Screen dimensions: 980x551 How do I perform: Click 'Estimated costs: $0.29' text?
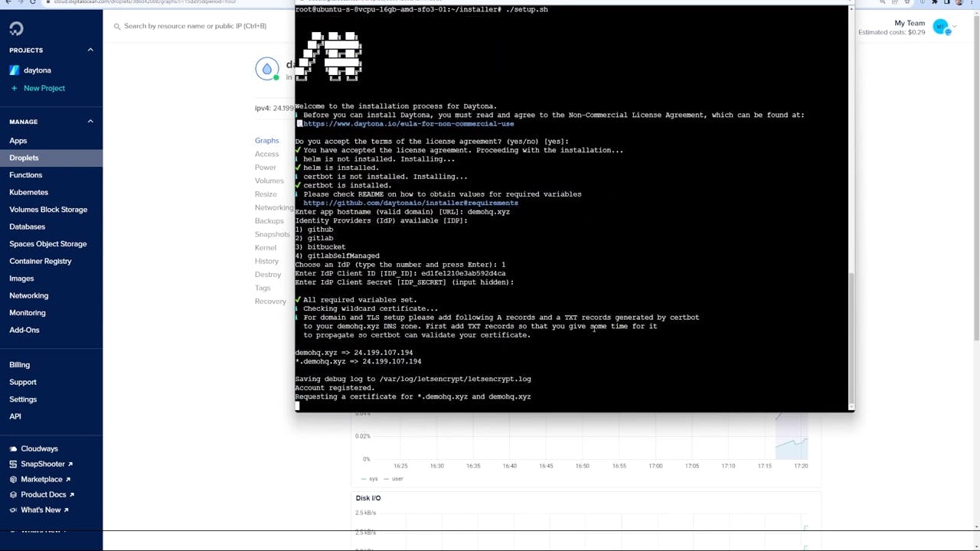(x=892, y=32)
